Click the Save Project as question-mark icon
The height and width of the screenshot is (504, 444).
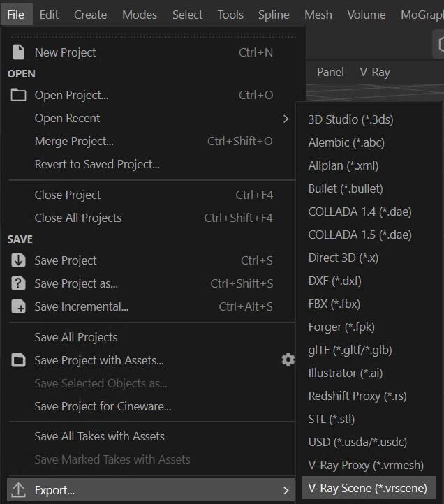tap(19, 283)
